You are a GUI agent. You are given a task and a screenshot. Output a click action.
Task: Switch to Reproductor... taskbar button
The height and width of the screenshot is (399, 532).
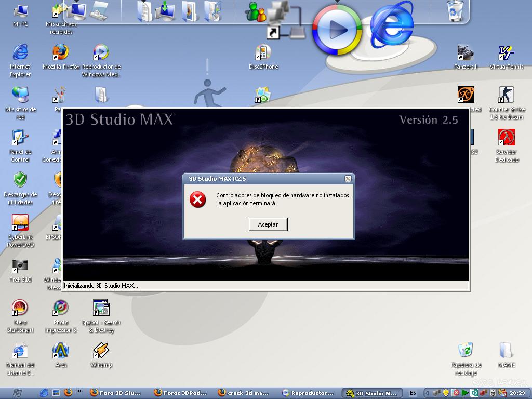pos(309,393)
